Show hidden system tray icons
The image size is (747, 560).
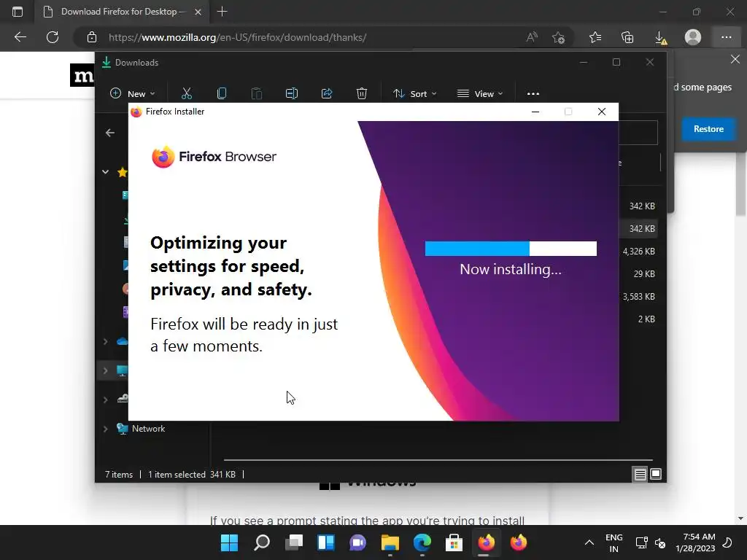click(589, 542)
